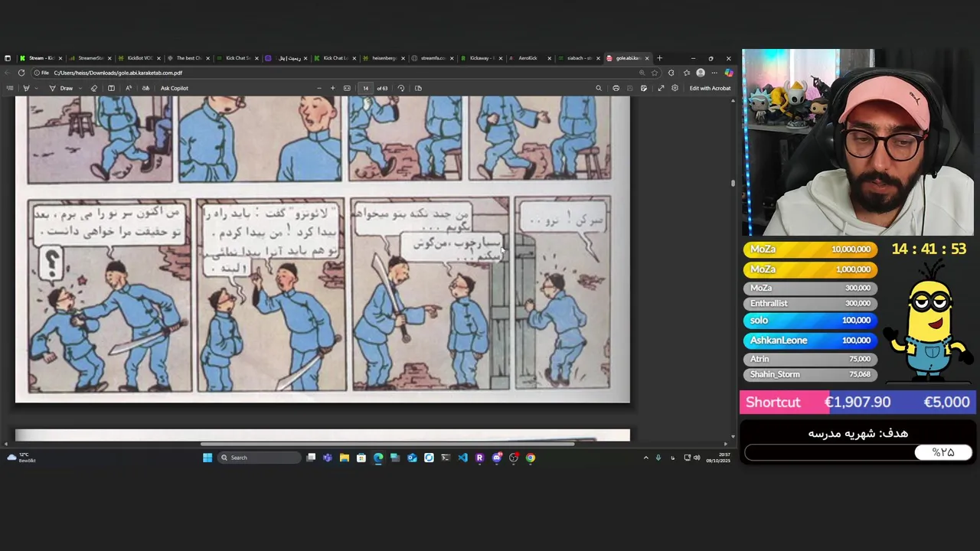Zoom in the PDF page
The image size is (980, 551).
click(332, 88)
